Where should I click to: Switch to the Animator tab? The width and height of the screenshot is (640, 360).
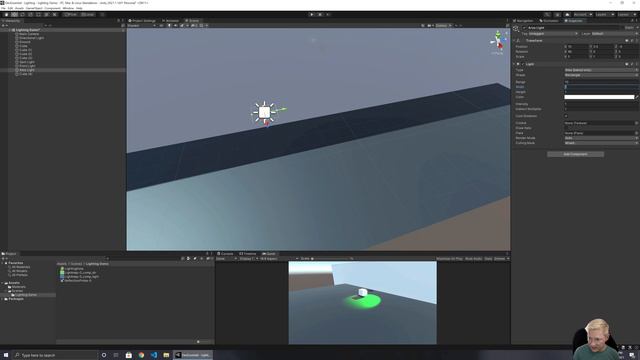tap(171, 20)
